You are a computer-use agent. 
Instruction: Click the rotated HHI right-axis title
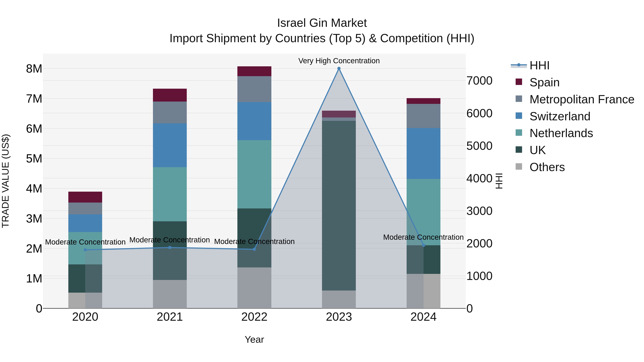(499, 181)
